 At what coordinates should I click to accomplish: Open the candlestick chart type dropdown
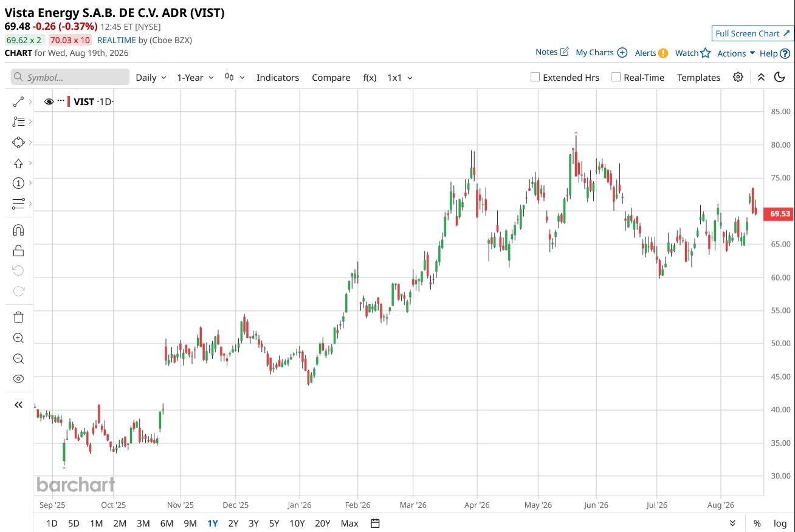[235, 77]
